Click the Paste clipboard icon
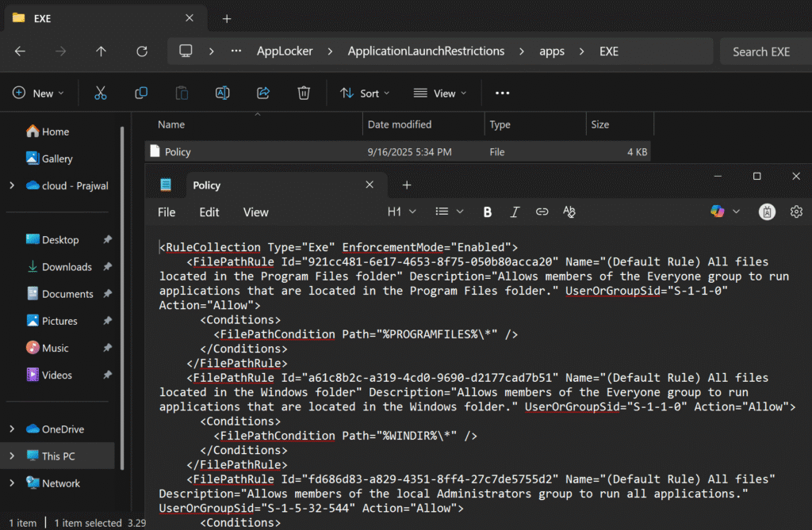812x530 pixels. 182,93
